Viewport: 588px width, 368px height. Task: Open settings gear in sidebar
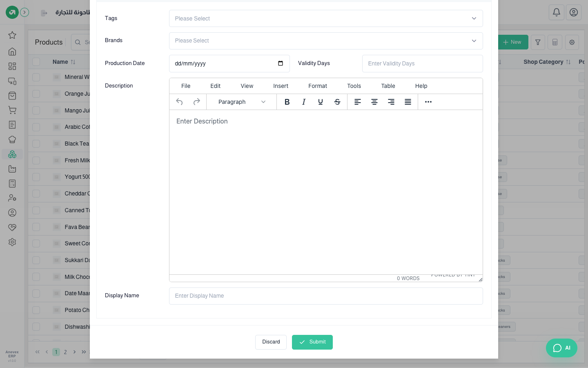click(x=12, y=242)
